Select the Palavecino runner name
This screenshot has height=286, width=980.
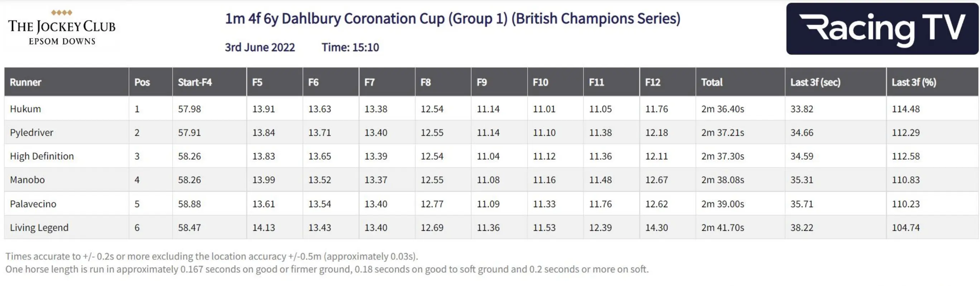(33, 204)
